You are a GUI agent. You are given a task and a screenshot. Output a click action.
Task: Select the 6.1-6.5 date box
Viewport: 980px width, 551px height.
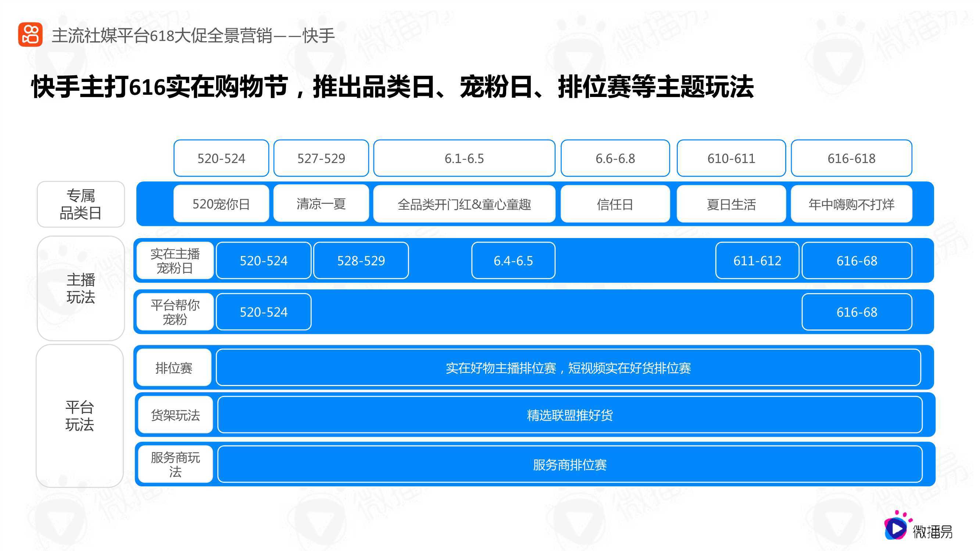coord(464,158)
